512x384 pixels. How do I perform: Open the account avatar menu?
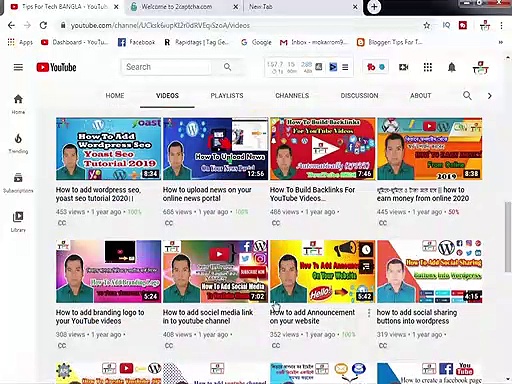pyautogui.click(x=480, y=67)
